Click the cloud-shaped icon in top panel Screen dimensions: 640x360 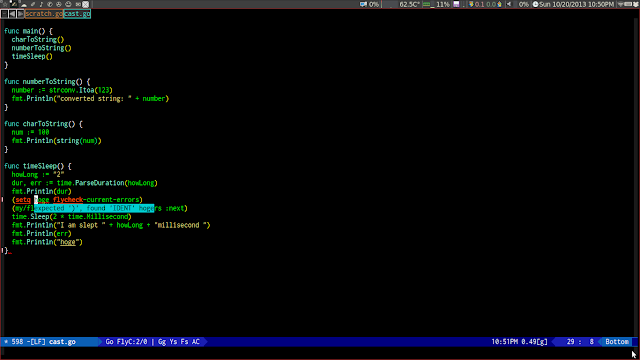pos(24,5)
